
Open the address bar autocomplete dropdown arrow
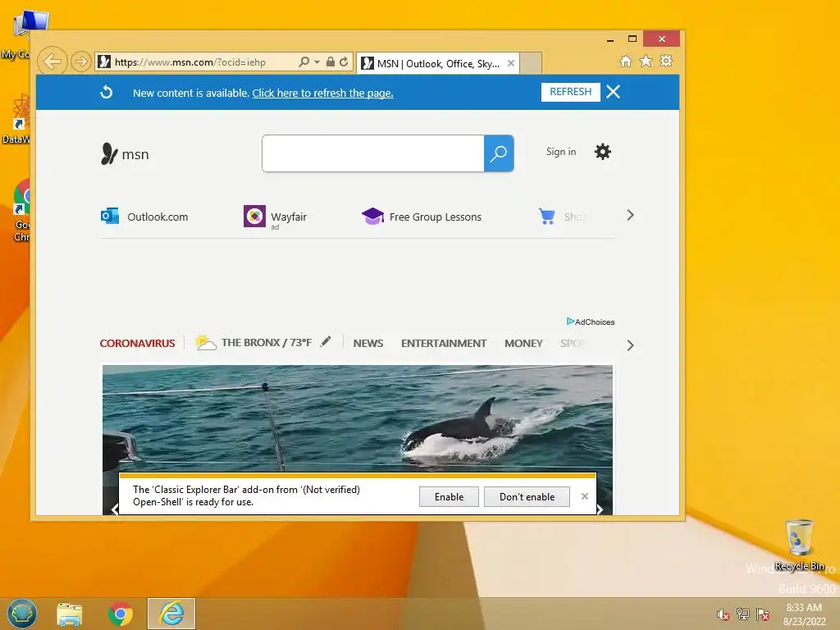pos(317,62)
